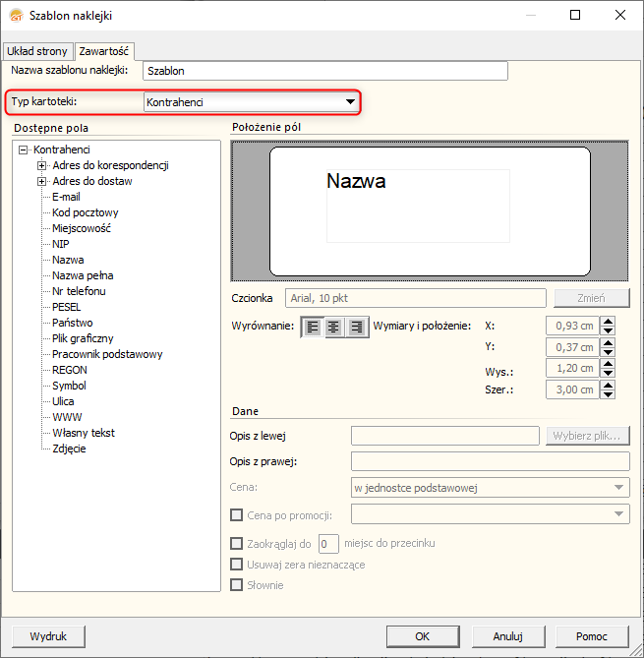Open the Cena unit dropdown
The image size is (644, 658).
point(618,488)
